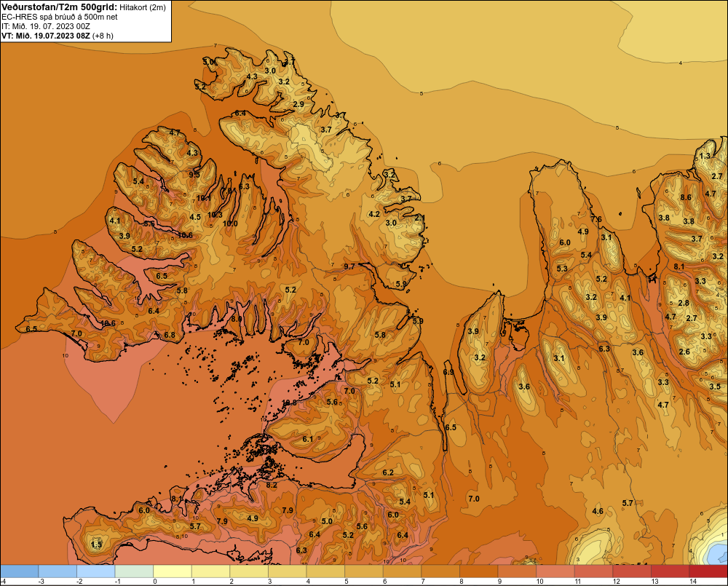Click the map title 'Veðurstofan/T2m 500grid'
The width and height of the screenshot is (728, 586).
[59, 7]
